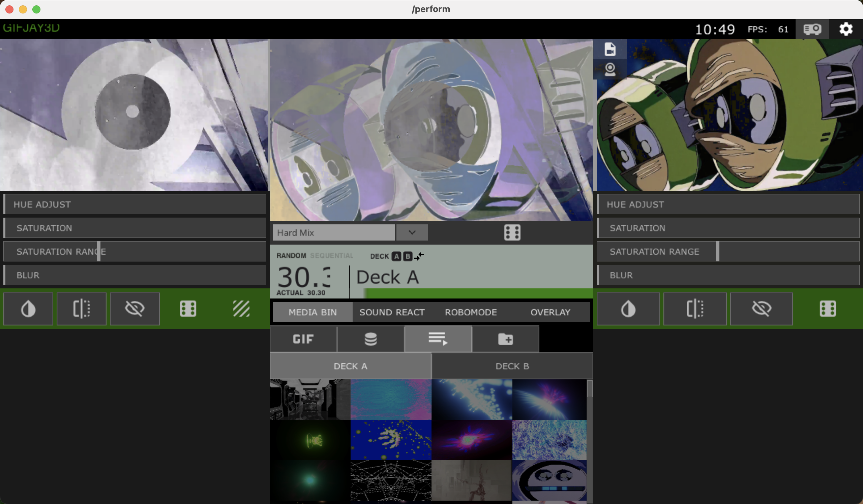Adjust the left SATURATION RANGE slider
Screen dimensions: 863x504
[99, 251]
